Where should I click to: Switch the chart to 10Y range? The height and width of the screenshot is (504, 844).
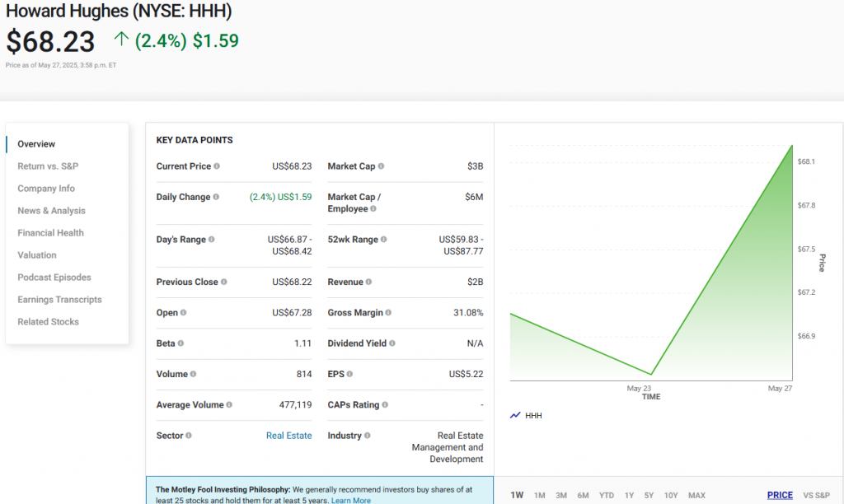[x=671, y=496]
